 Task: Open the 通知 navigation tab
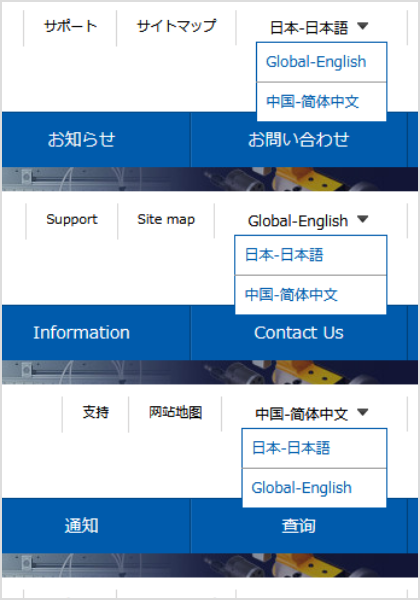tap(96, 526)
